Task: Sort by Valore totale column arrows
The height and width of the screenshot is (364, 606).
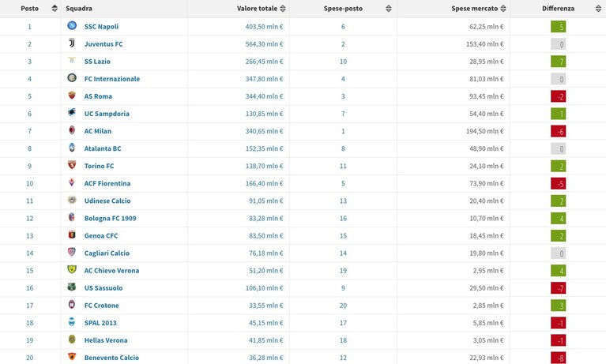Action: (x=283, y=9)
